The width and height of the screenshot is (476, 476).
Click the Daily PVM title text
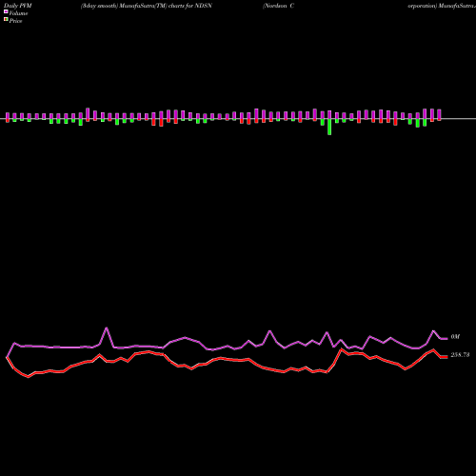tap(18, 6)
